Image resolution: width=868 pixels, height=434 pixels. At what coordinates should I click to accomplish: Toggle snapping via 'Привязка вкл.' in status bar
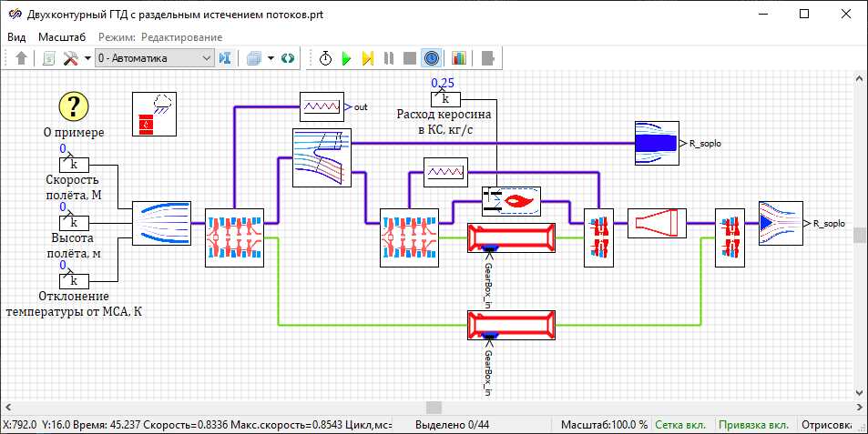coord(752,425)
